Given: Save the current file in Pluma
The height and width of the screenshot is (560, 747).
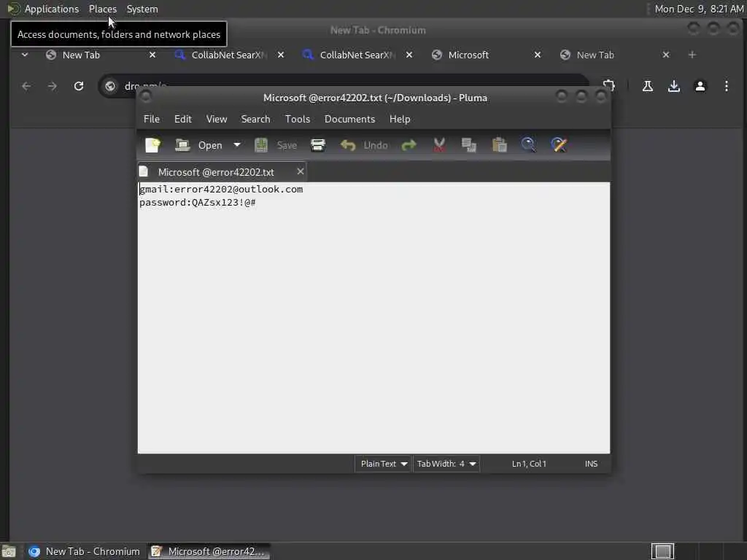Looking at the screenshot, I should 276,145.
